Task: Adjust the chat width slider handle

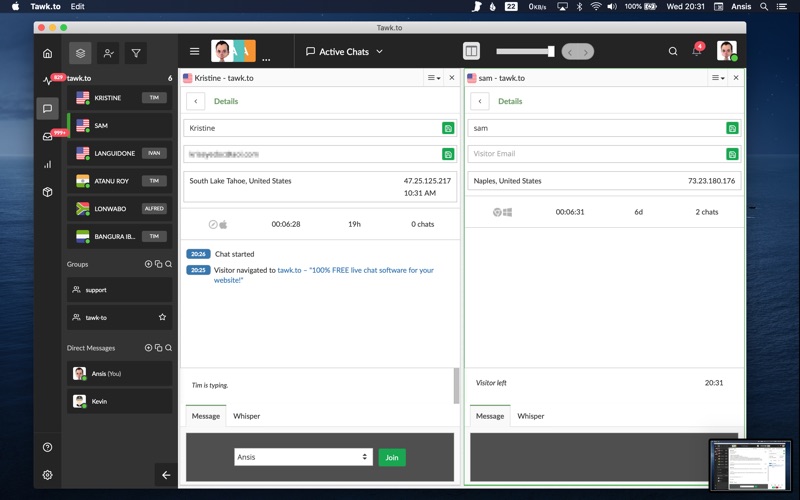Action: pos(551,52)
